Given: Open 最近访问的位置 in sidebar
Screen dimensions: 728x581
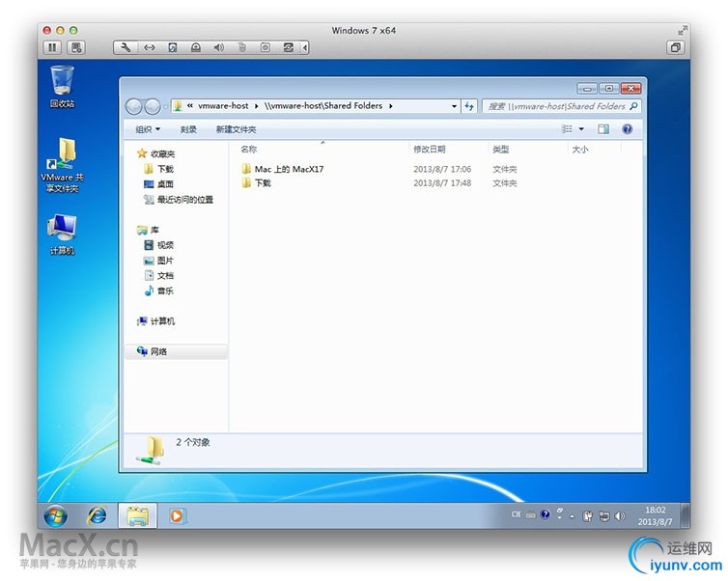Looking at the screenshot, I should [179, 200].
